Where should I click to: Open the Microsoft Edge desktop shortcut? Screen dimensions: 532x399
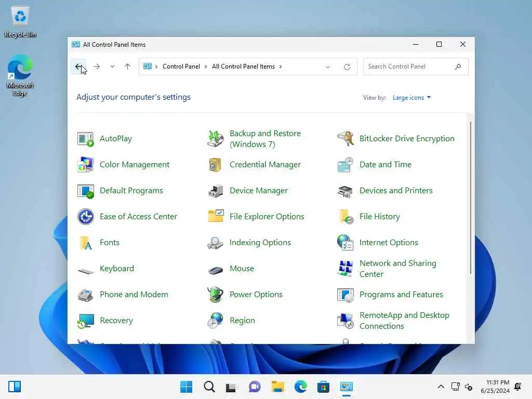pos(20,76)
